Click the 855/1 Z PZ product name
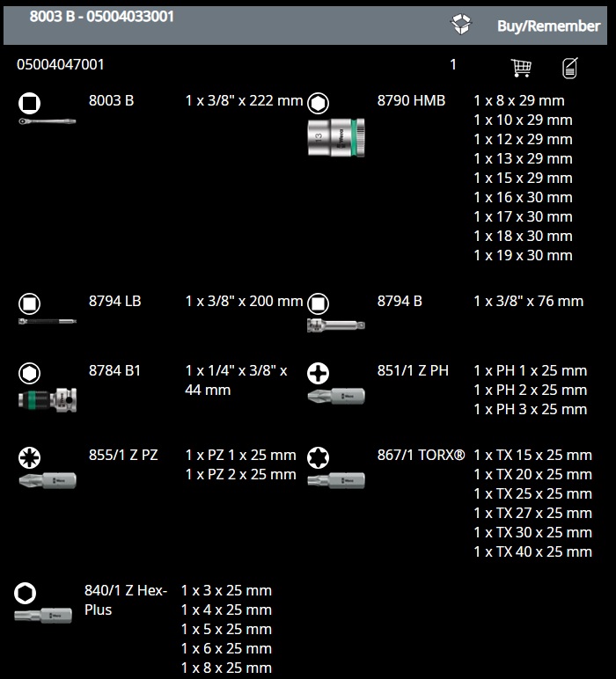Viewport: 616px width, 679px height. pos(123,455)
